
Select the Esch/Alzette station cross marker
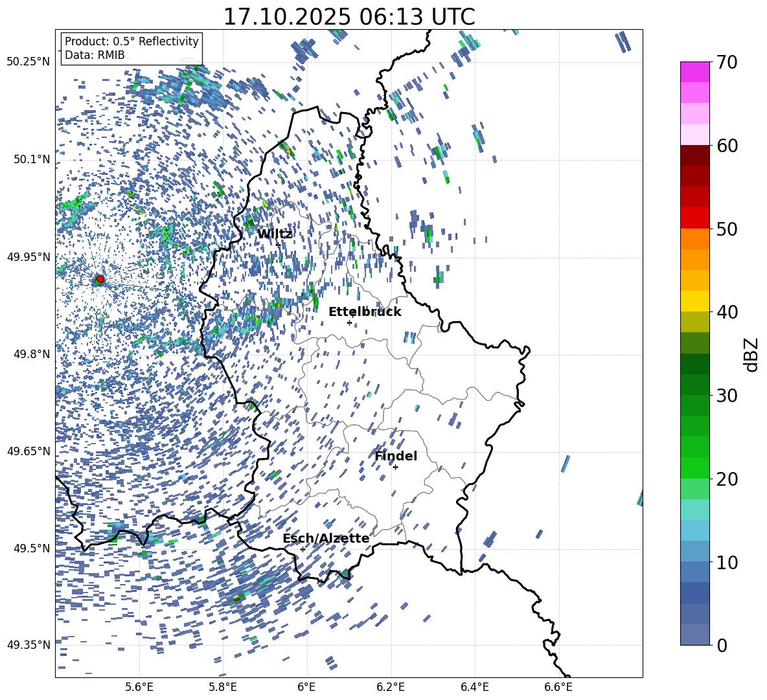[x=303, y=549]
